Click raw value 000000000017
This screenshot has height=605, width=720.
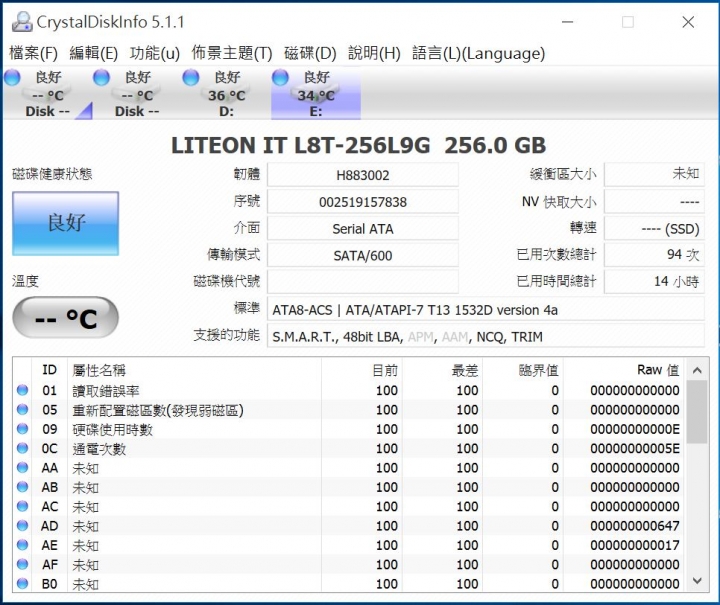tap(635, 545)
